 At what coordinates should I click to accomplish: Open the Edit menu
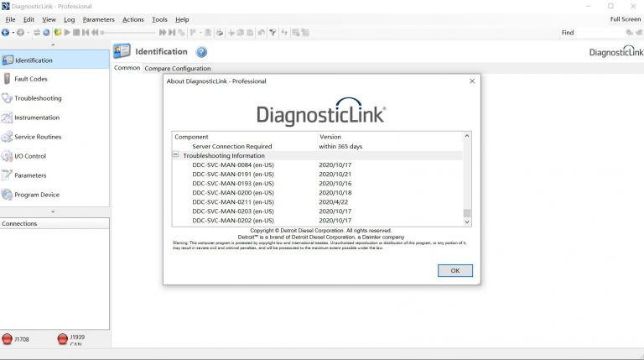pos(29,19)
